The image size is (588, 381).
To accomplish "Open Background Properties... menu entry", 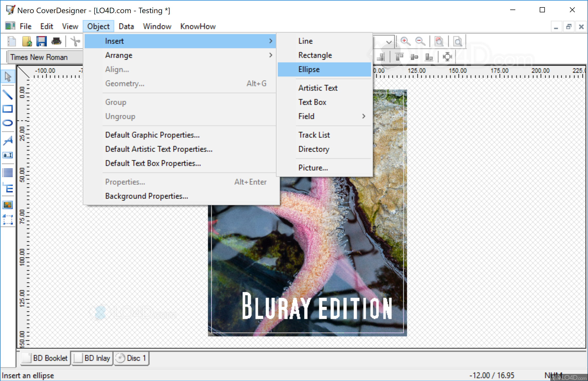I will point(146,196).
